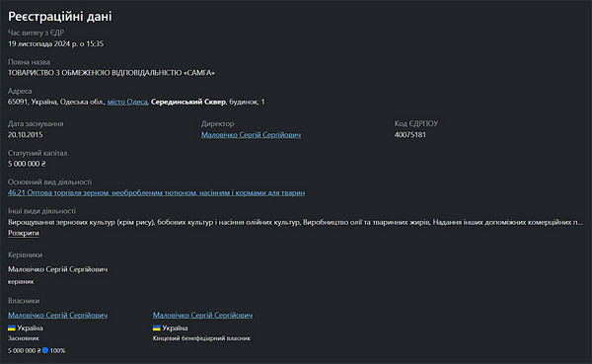Click the Кінцевий бенефіціарний власник label
592x364 pixels.
click(x=201, y=338)
